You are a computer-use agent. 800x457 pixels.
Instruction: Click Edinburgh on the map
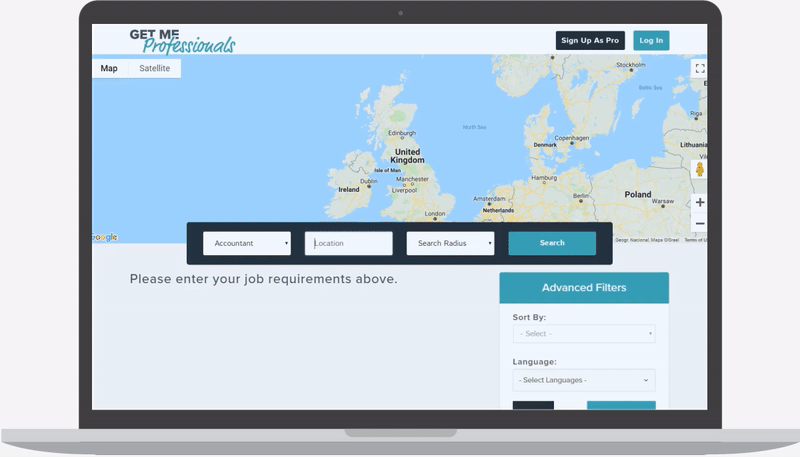click(402, 133)
